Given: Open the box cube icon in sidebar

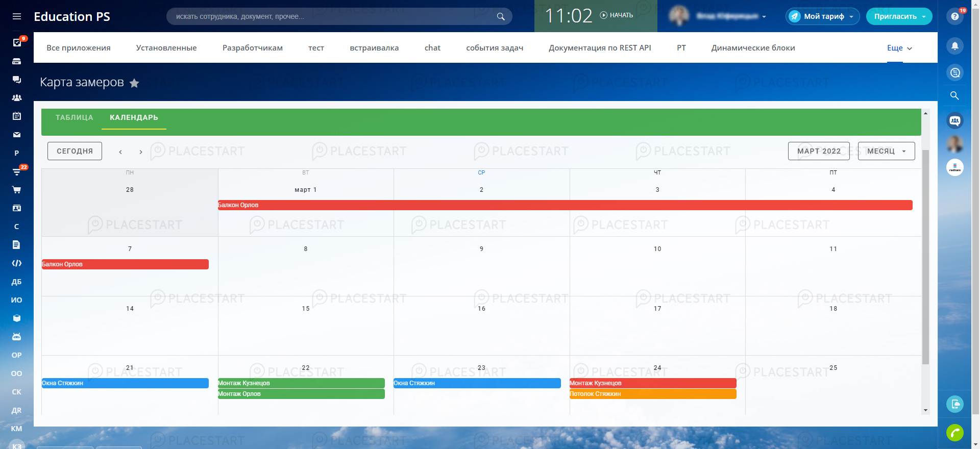Looking at the screenshot, I should click(x=17, y=318).
